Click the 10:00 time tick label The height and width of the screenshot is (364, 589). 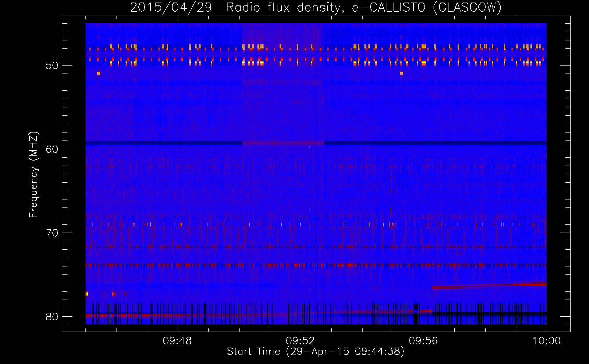tap(546, 341)
